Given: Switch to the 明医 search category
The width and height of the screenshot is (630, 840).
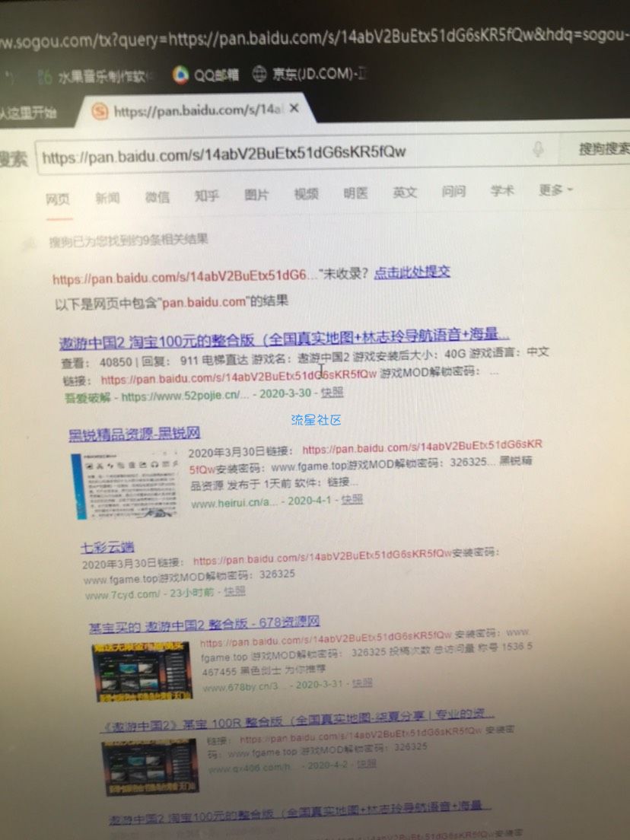Looking at the screenshot, I should coord(356,192).
